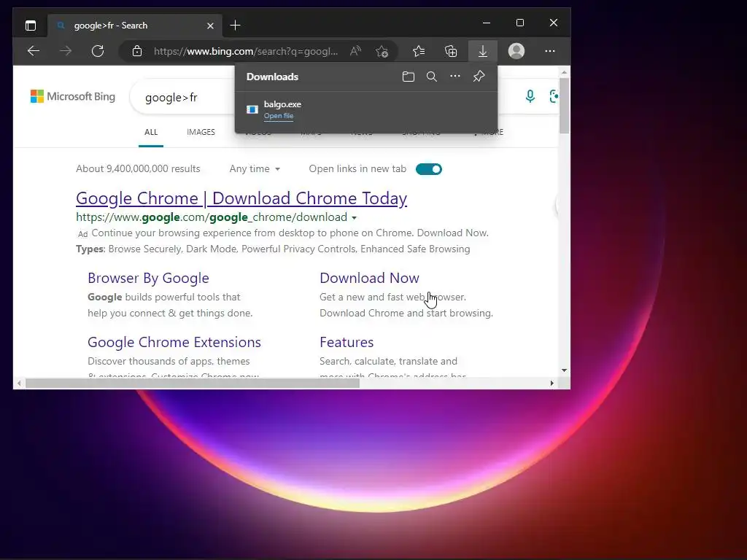The width and height of the screenshot is (747, 560).
Task: Open the profile avatar
Action: [516, 51]
